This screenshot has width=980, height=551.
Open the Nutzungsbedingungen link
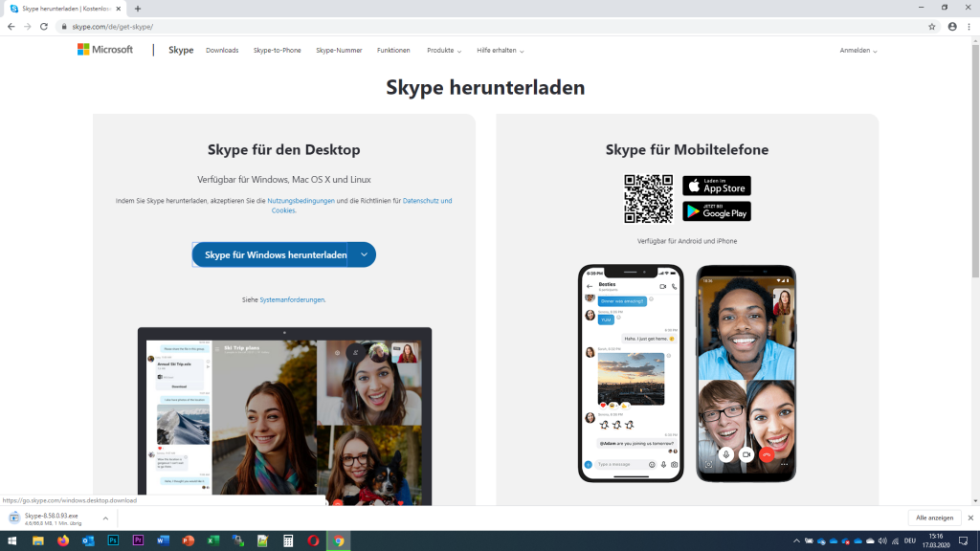tap(301, 201)
